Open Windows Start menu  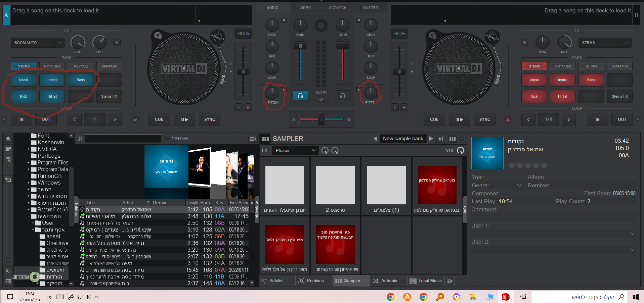click(636, 297)
